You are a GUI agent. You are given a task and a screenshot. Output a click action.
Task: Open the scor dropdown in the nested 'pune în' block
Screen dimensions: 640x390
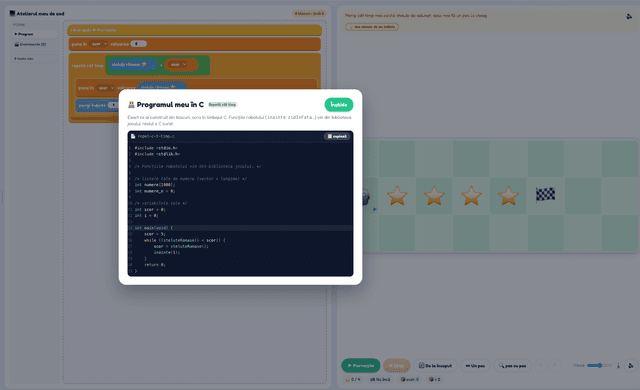106,88
